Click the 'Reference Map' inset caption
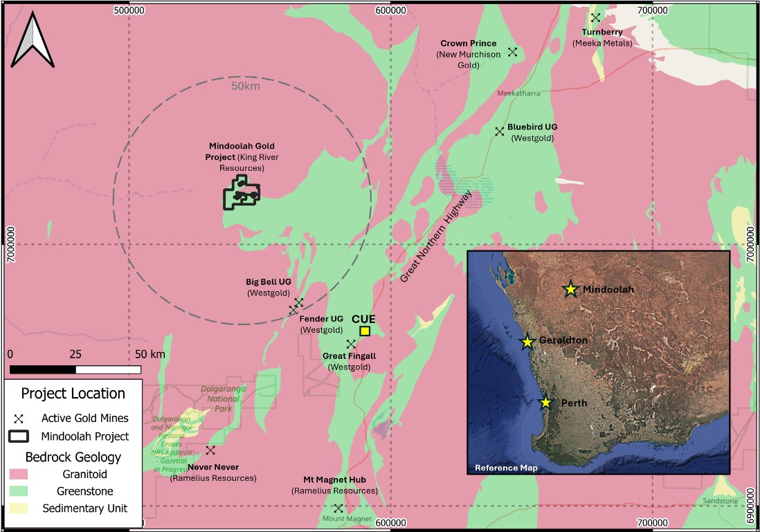The width and height of the screenshot is (760, 532). (x=506, y=468)
